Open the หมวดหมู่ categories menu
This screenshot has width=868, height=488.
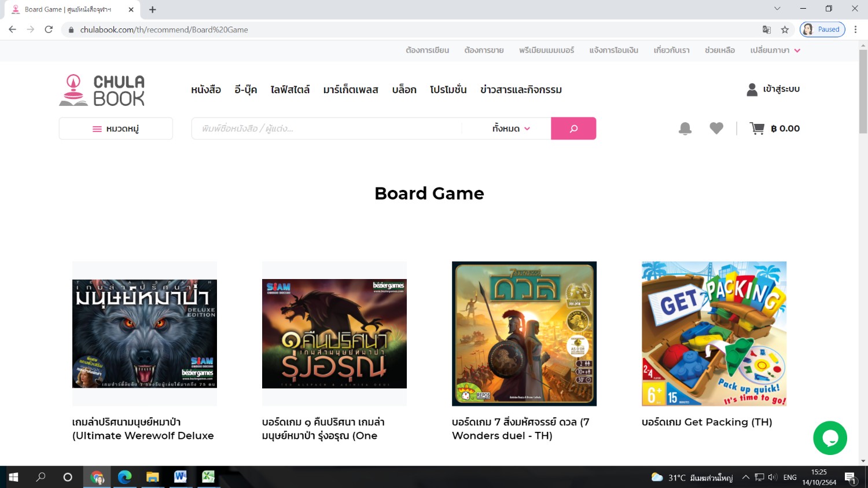click(x=116, y=129)
